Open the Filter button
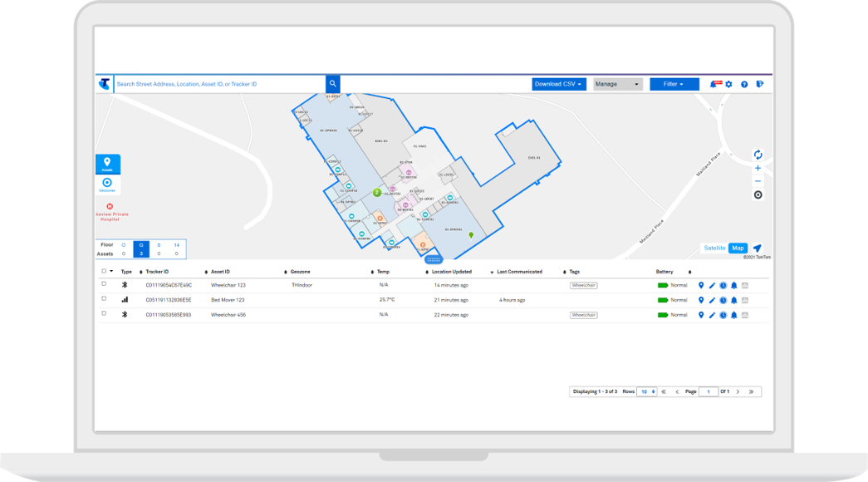868x482 pixels. pyautogui.click(x=674, y=84)
